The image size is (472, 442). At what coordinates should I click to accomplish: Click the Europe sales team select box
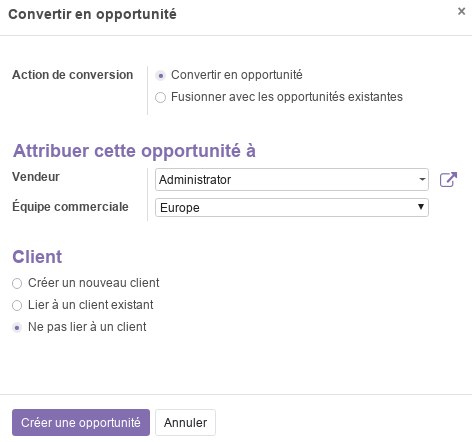coord(292,207)
